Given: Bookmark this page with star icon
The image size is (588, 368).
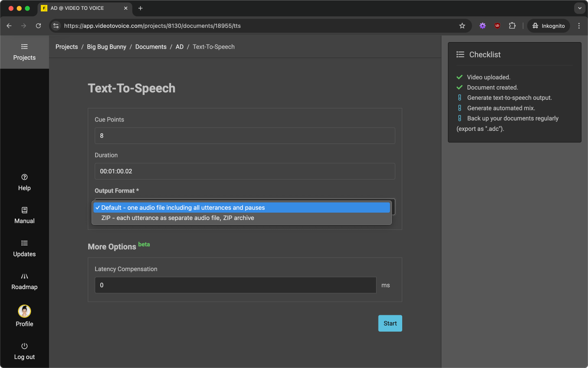Looking at the screenshot, I should click(462, 26).
